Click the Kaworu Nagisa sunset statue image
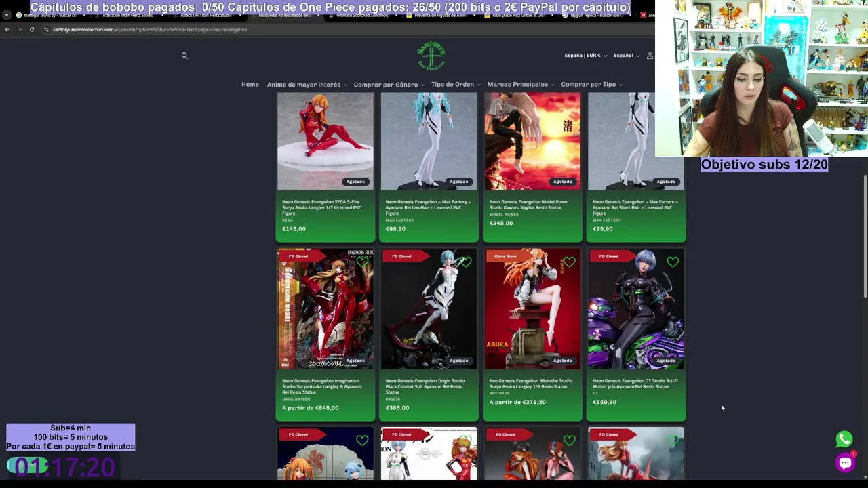 pyautogui.click(x=532, y=141)
